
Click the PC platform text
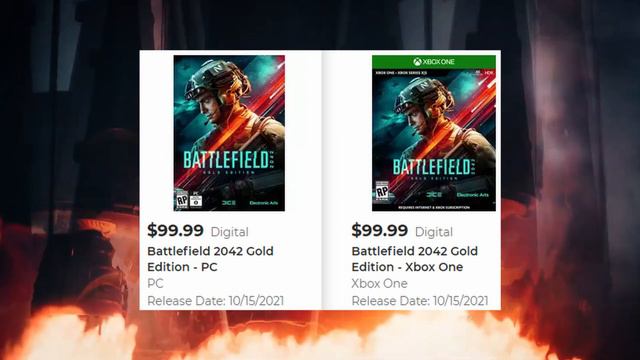coord(155,283)
